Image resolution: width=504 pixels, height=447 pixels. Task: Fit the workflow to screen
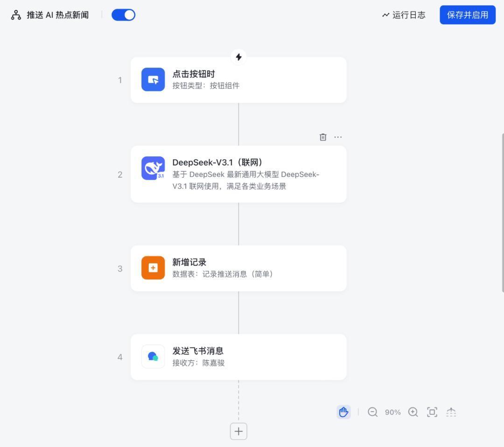[x=432, y=412]
